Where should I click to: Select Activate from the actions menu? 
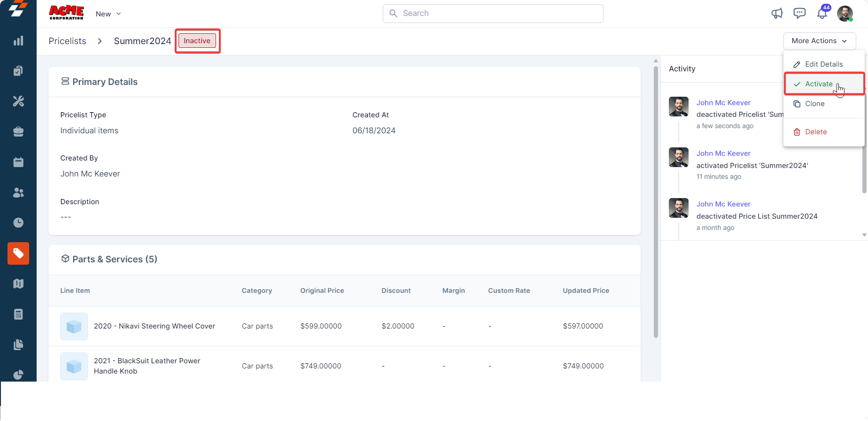[819, 84]
